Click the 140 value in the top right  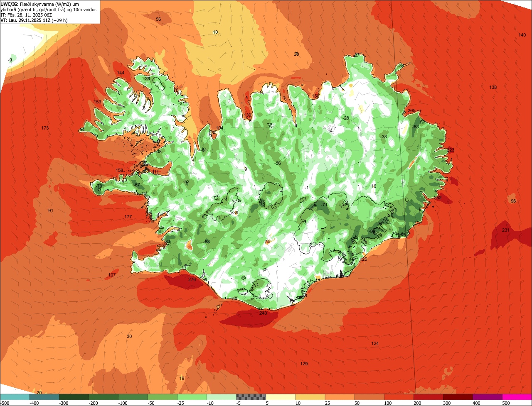point(522,35)
